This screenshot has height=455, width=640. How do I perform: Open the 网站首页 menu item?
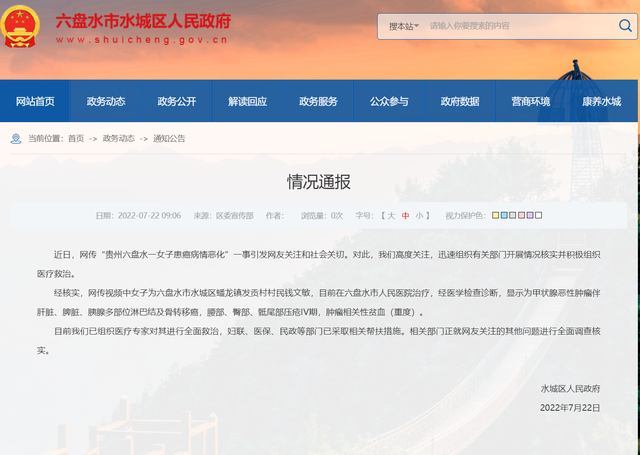click(x=35, y=102)
